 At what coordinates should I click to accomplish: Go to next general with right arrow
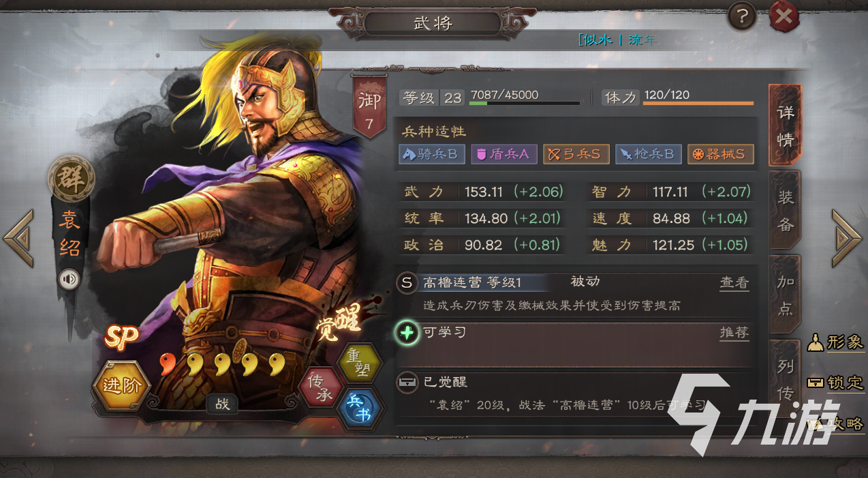click(847, 238)
